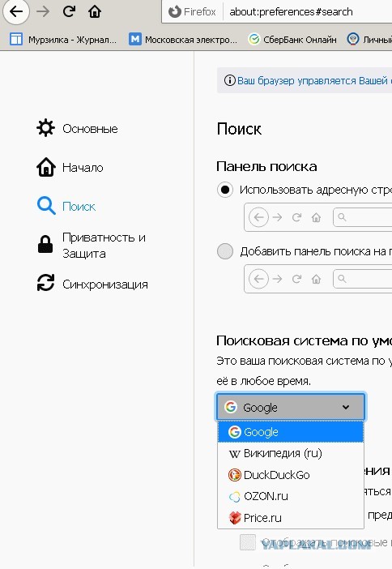392x569 pixels.
Task: Choose Price.ru as search engine
Action: [291, 517]
